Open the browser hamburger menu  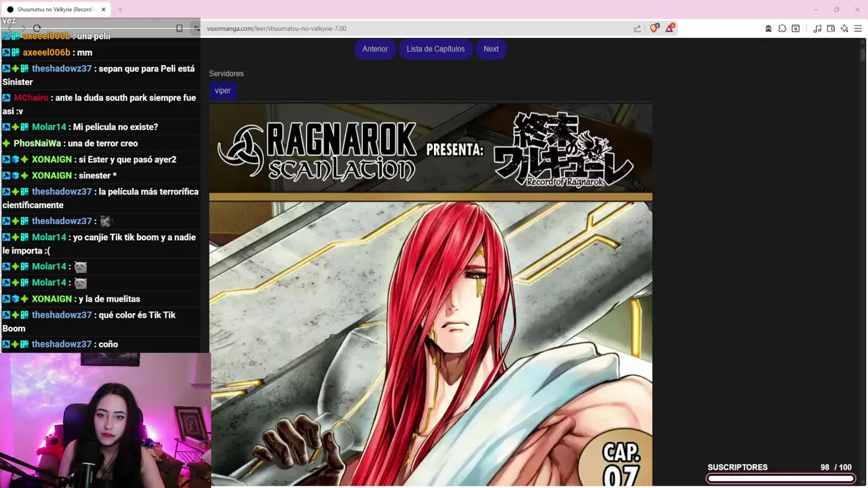pos(858,28)
